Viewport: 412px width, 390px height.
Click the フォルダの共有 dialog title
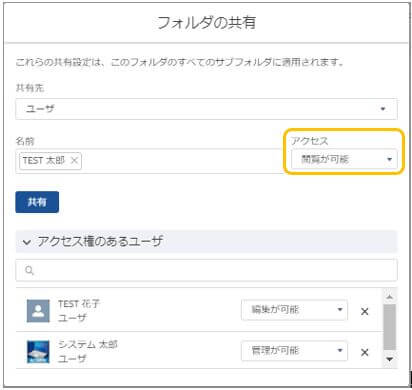[206, 23]
